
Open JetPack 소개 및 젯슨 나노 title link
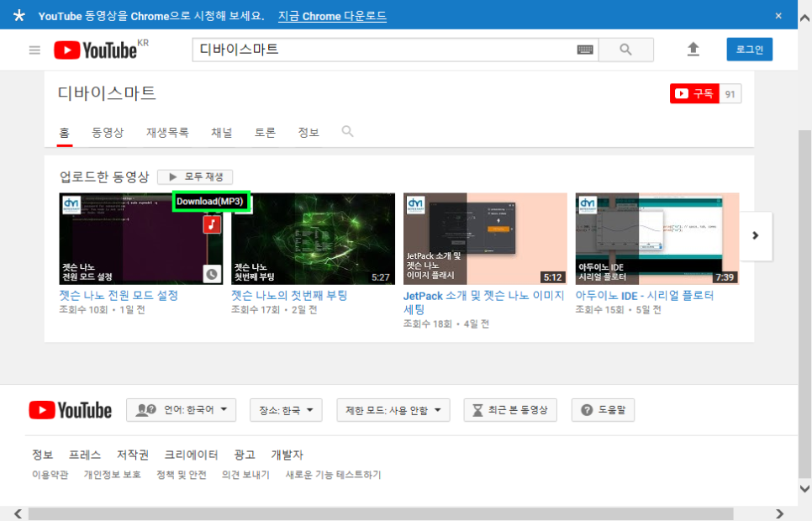point(483,303)
